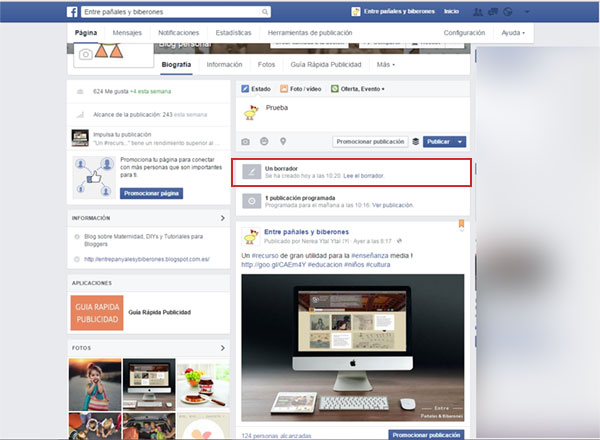
Task: Click camera icon on profile picture
Action: 86,55
